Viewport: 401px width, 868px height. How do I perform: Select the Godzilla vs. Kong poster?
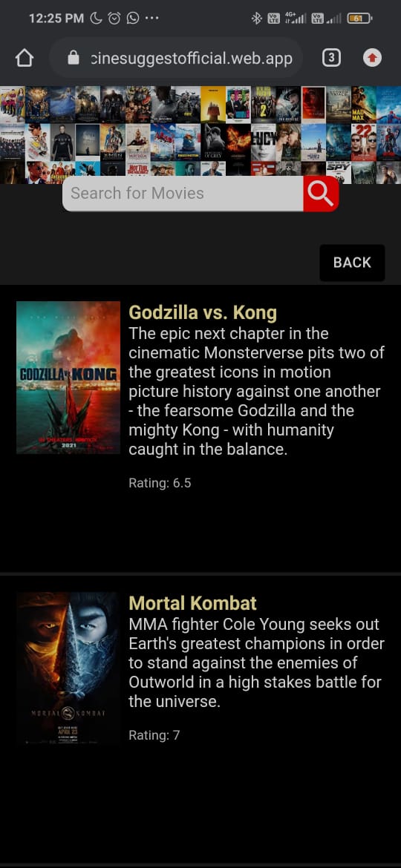[68, 378]
